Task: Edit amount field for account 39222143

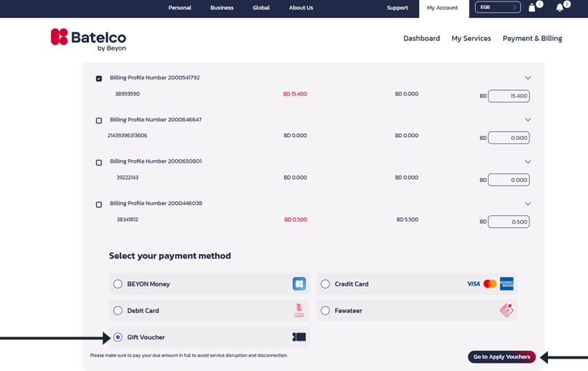Action: (509, 180)
